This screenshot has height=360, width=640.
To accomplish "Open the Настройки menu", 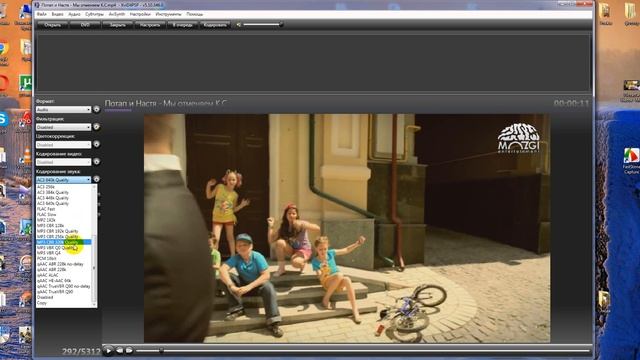I will click(x=140, y=14).
